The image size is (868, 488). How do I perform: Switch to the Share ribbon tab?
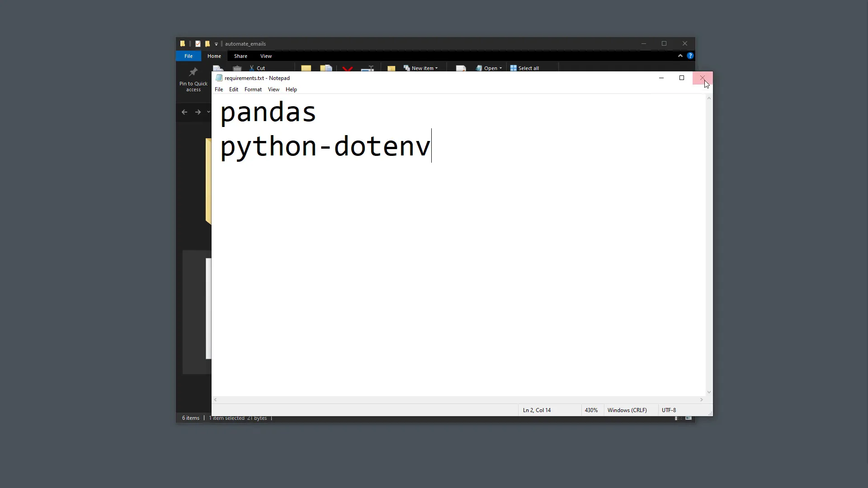[x=241, y=56]
